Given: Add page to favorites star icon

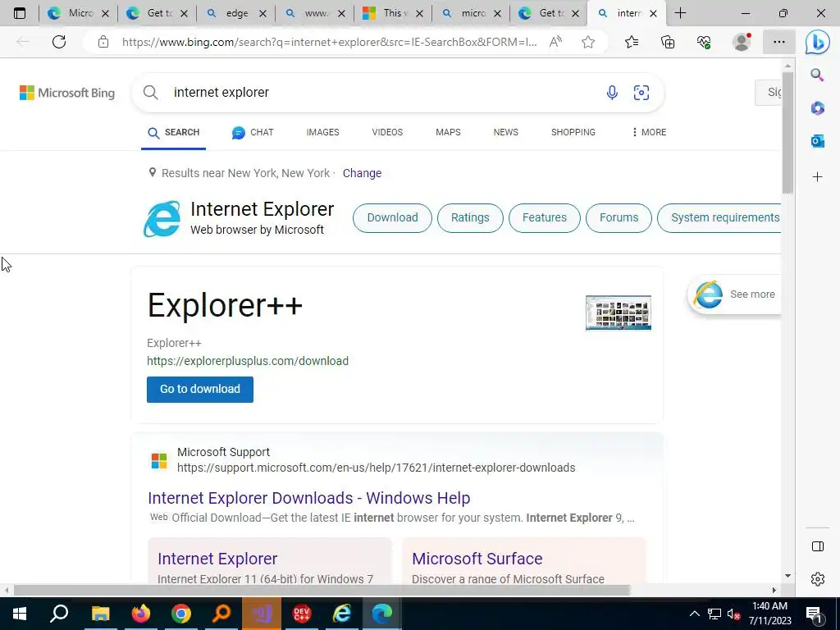Looking at the screenshot, I should [588, 42].
